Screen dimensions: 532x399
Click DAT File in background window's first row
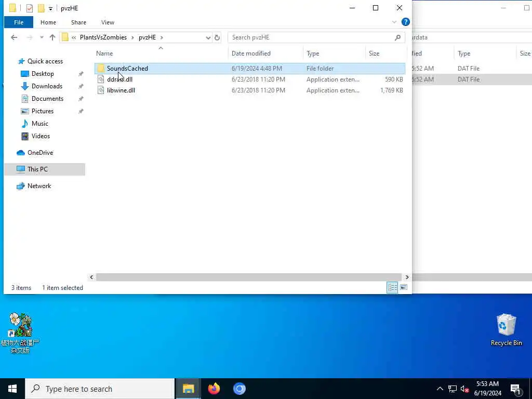[x=469, y=69]
